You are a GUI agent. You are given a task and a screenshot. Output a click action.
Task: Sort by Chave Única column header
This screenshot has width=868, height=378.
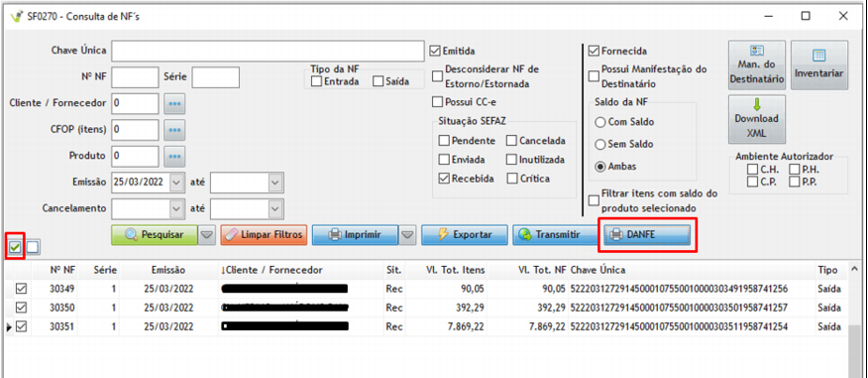point(598,270)
